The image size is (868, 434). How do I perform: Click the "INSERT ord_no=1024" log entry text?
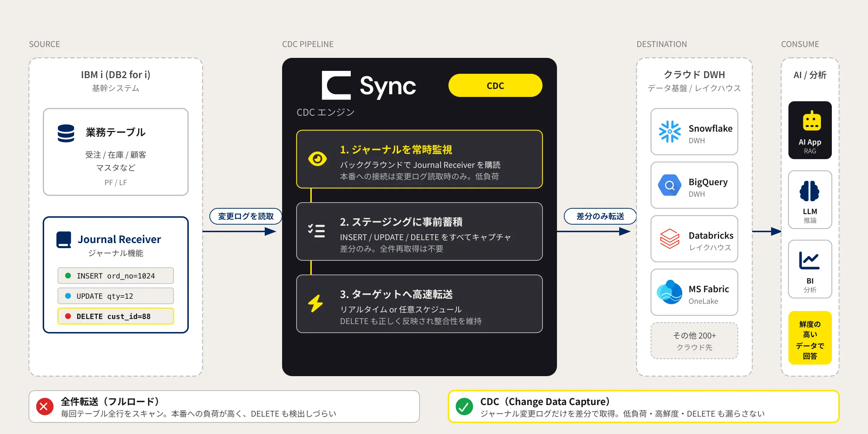pyautogui.click(x=116, y=276)
